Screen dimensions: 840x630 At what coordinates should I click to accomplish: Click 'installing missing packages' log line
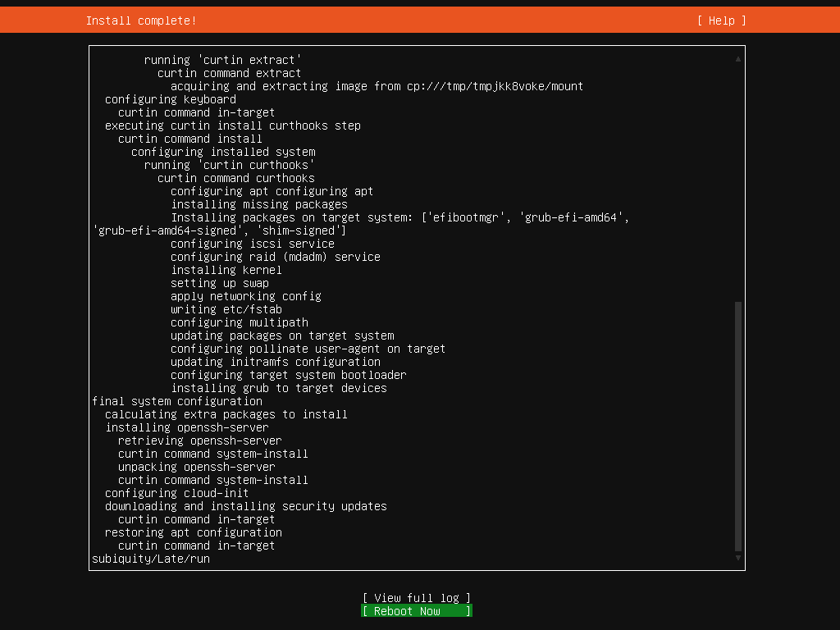[259, 204]
